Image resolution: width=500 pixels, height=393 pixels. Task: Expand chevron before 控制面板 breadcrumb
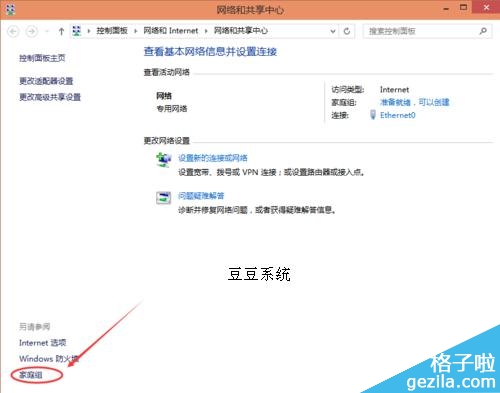point(89,31)
